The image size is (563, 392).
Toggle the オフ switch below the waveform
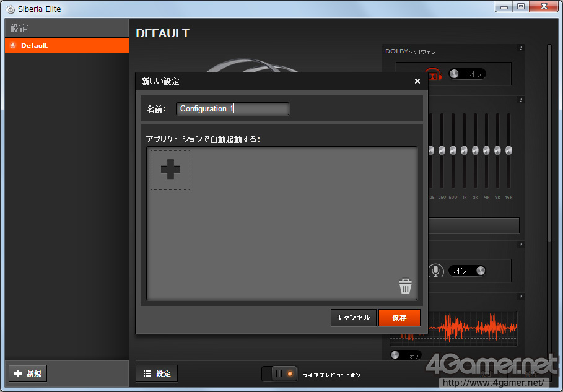(x=406, y=355)
